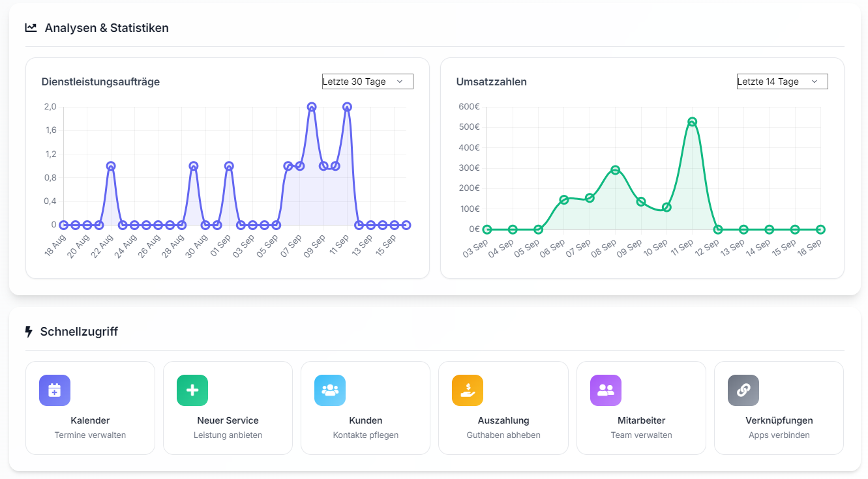Click the Analysen & Statistiken heading
868x479 pixels.
pyautogui.click(x=106, y=28)
